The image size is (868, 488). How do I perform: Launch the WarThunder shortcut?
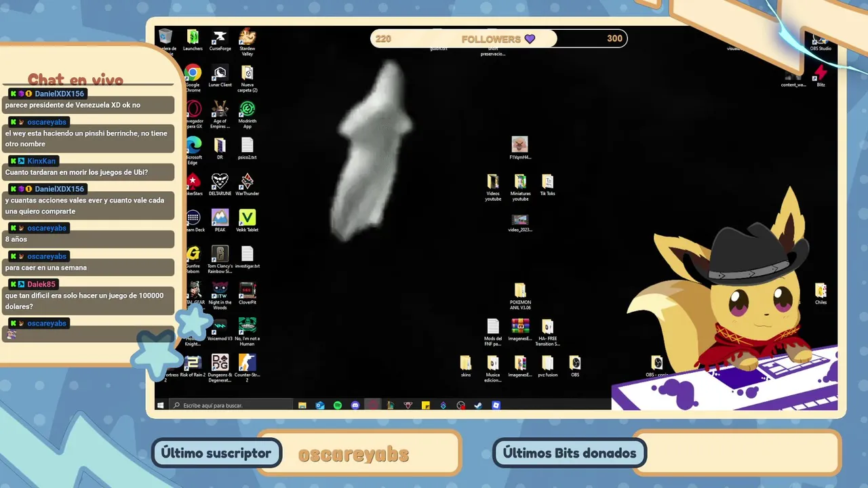click(x=248, y=184)
